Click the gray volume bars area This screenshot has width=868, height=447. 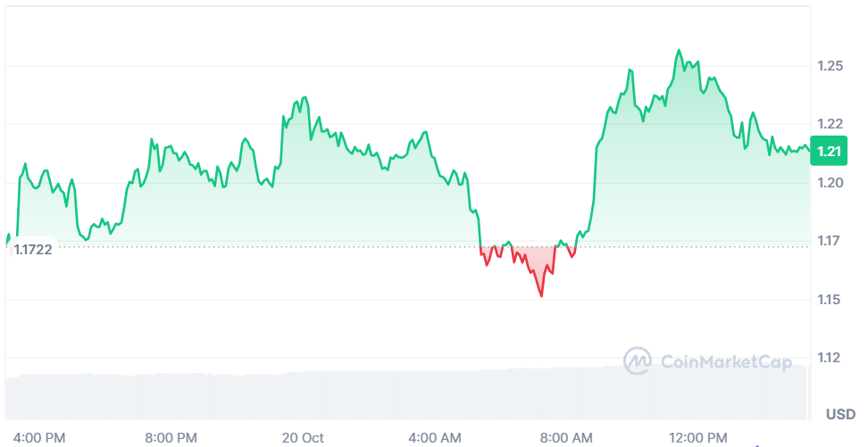tap(357, 393)
